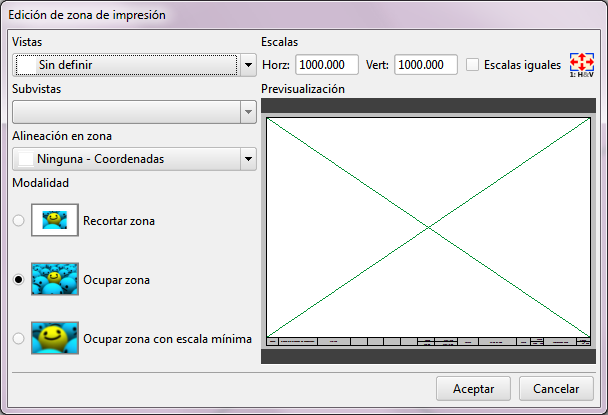Select the Ocupar zona radio button
Image resolution: width=608 pixels, height=415 pixels.
pos(19,281)
